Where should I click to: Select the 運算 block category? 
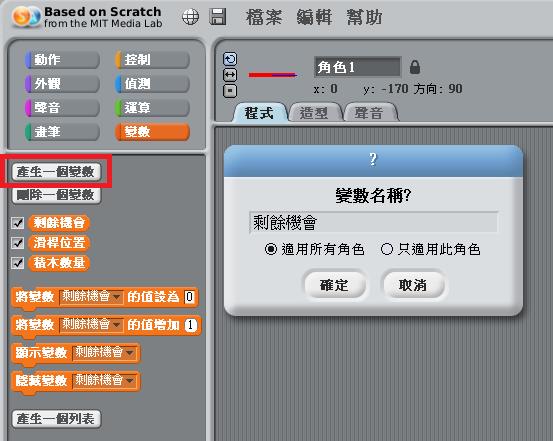click(x=152, y=108)
